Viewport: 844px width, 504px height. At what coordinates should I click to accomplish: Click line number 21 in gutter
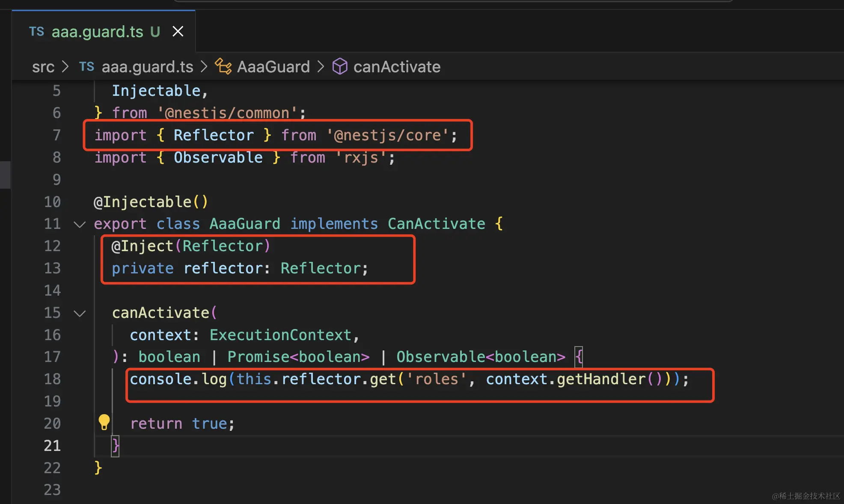52,446
